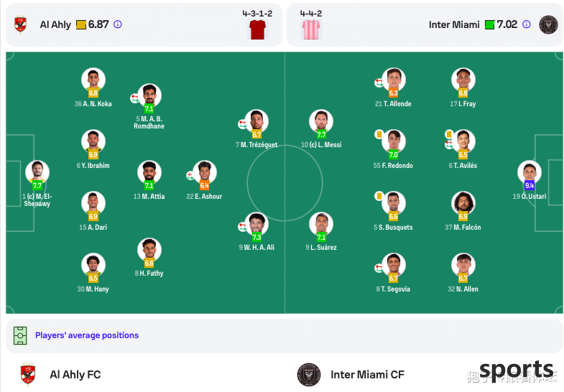This screenshot has width=564, height=392.
Task: Click the info icon next to Al Ahly rating
Action: 118,24
